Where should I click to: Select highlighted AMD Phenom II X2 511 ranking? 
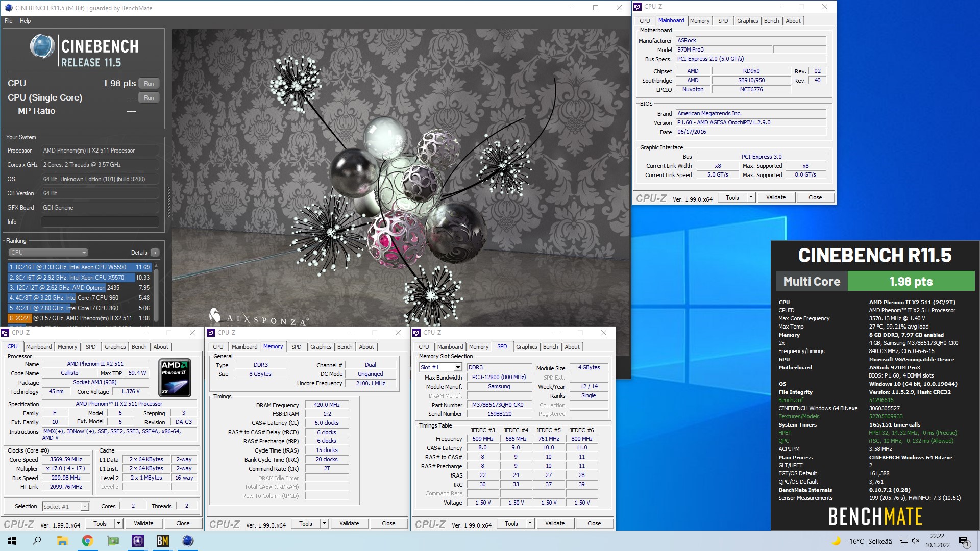click(x=79, y=318)
